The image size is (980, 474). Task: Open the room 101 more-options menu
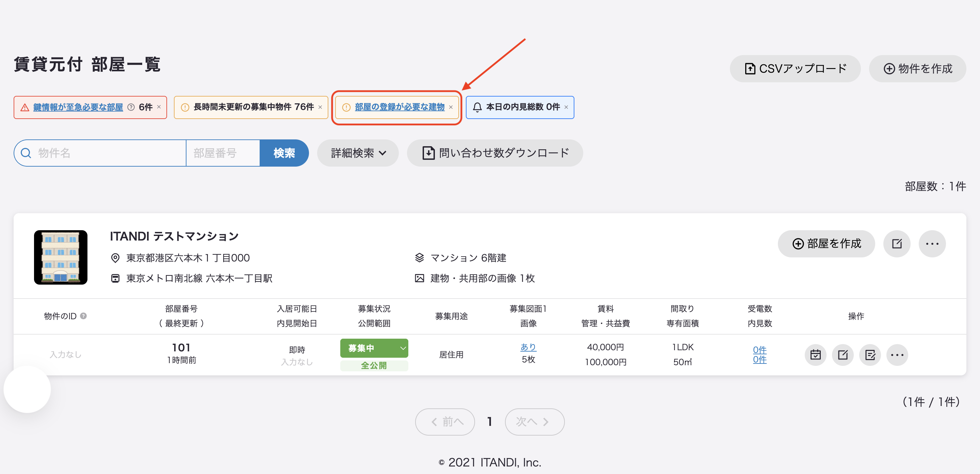point(897,355)
